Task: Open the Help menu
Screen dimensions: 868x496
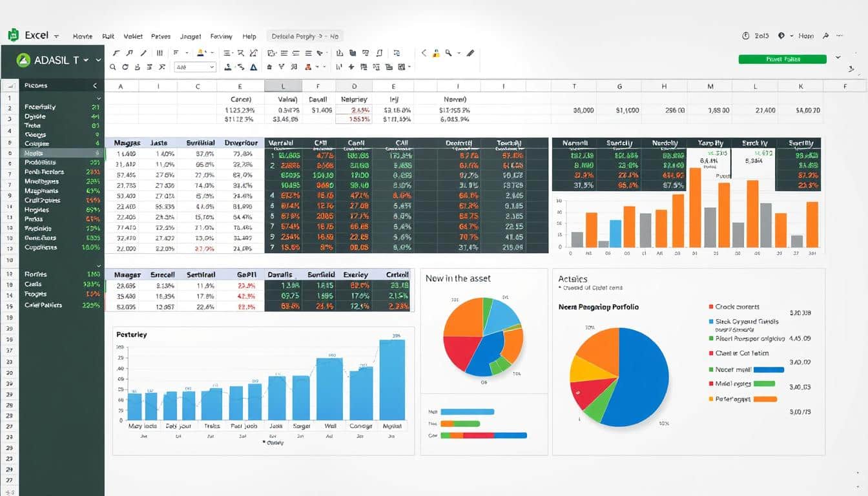Action: click(249, 36)
